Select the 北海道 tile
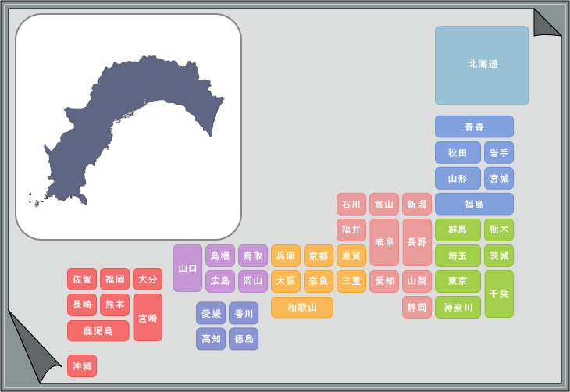570x392 pixels. coord(482,65)
